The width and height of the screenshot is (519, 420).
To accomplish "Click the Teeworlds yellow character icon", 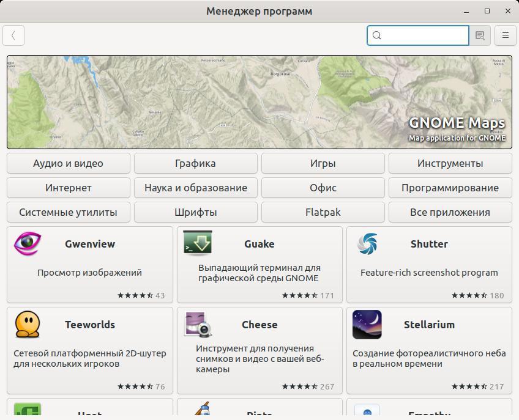I will coord(28,324).
